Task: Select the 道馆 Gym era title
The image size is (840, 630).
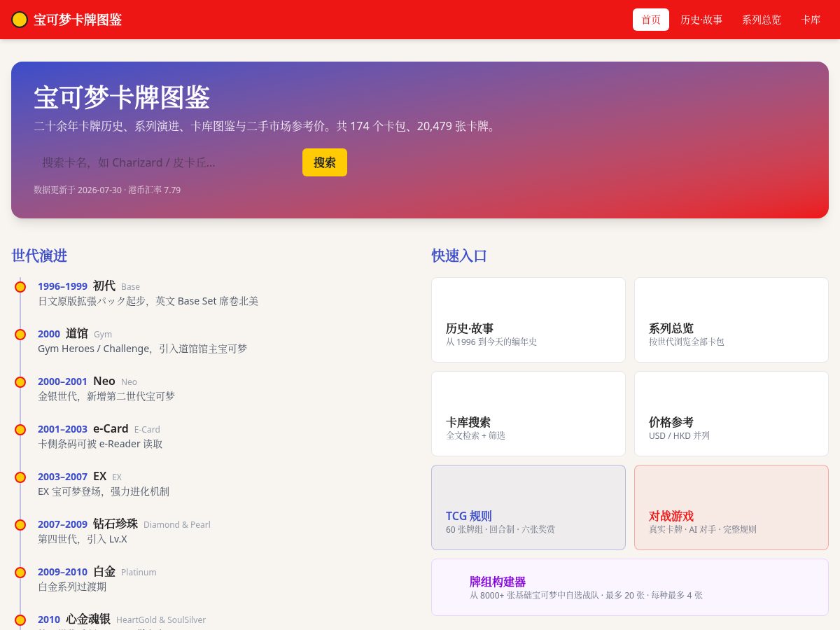Action: coord(77,333)
